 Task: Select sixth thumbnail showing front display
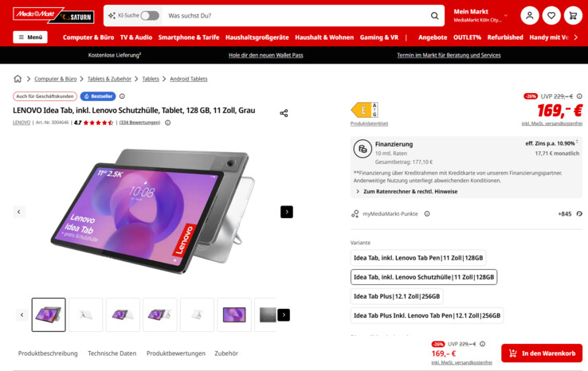(x=234, y=314)
